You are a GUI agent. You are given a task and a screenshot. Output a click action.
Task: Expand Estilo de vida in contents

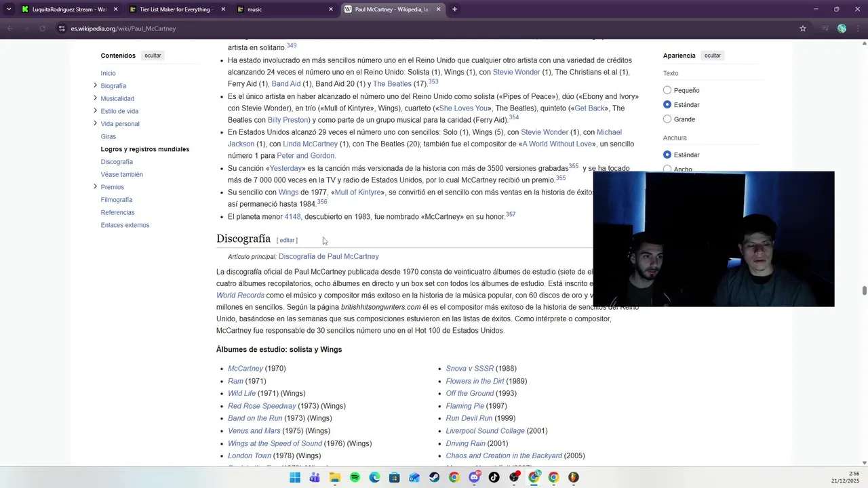(95, 111)
